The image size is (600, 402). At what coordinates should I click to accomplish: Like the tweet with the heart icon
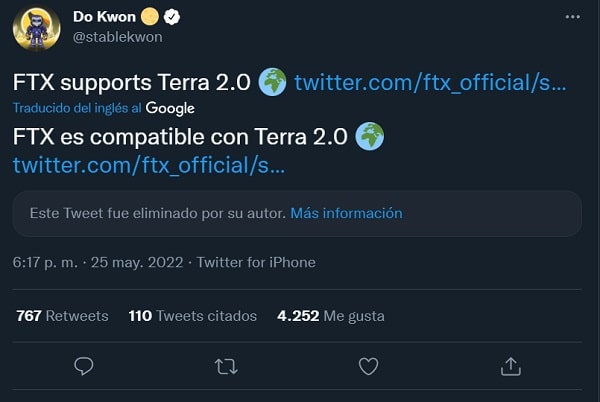coord(369,367)
